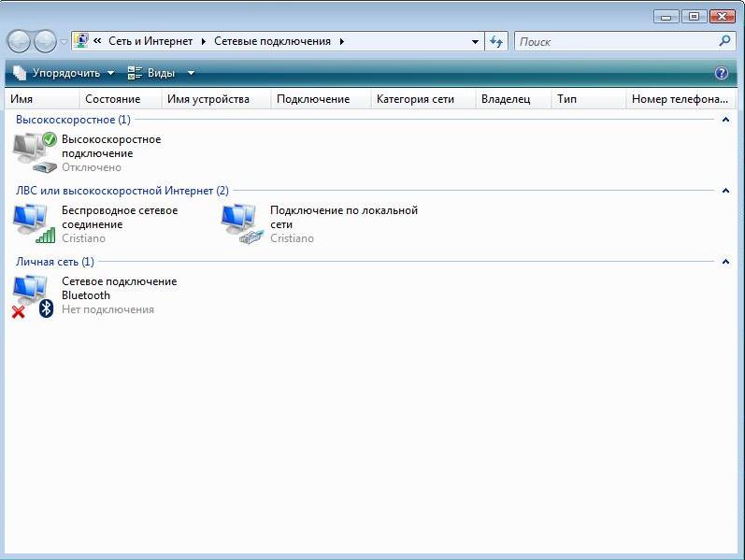Click the blue help question mark icon
The width and height of the screenshot is (745, 560).
[x=721, y=73]
